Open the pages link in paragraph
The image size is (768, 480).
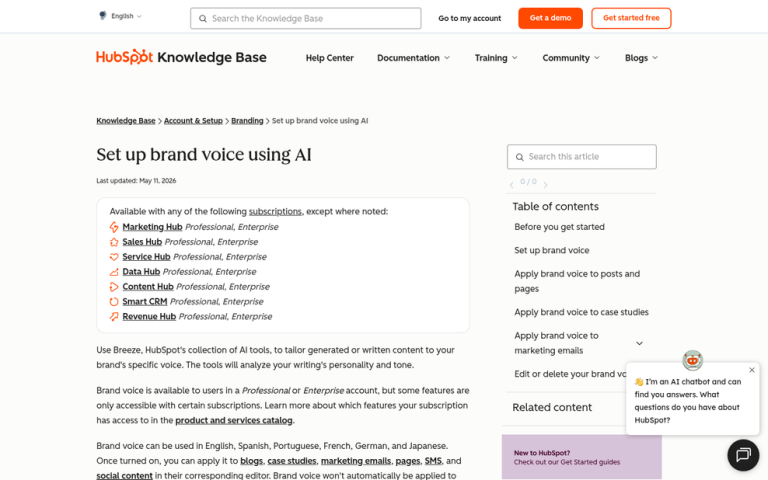[x=408, y=461]
